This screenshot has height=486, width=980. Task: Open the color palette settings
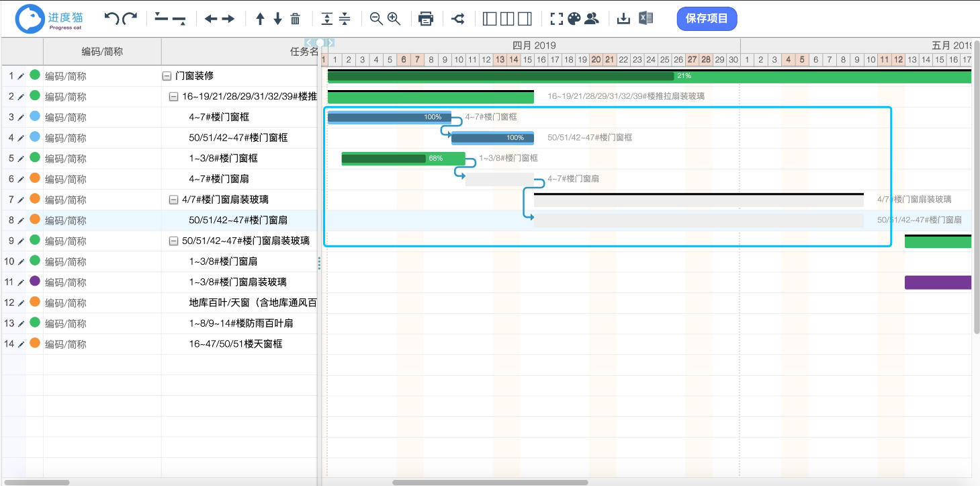tap(574, 19)
